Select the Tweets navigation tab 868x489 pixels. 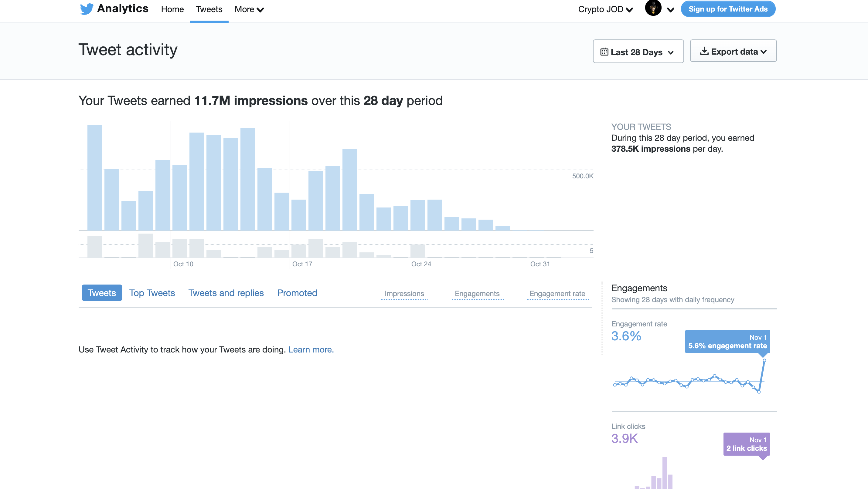pos(209,9)
